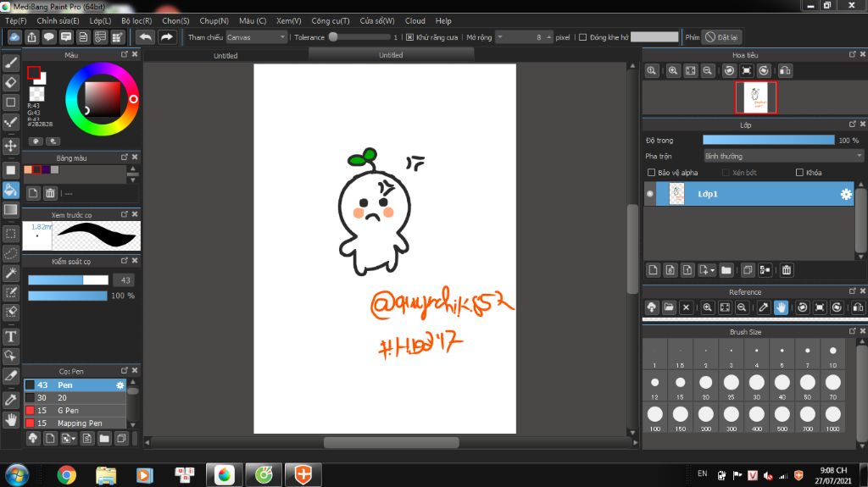Viewport: 868px width, 487px height.
Task: Select Mapping Pen brush
Action: point(75,423)
